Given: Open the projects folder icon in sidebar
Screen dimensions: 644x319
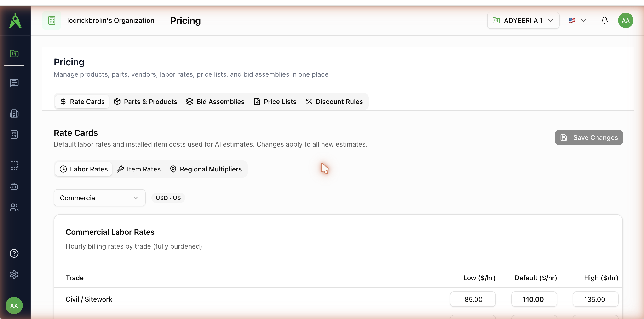Looking at the screenshot, I should tap(14, 53).
